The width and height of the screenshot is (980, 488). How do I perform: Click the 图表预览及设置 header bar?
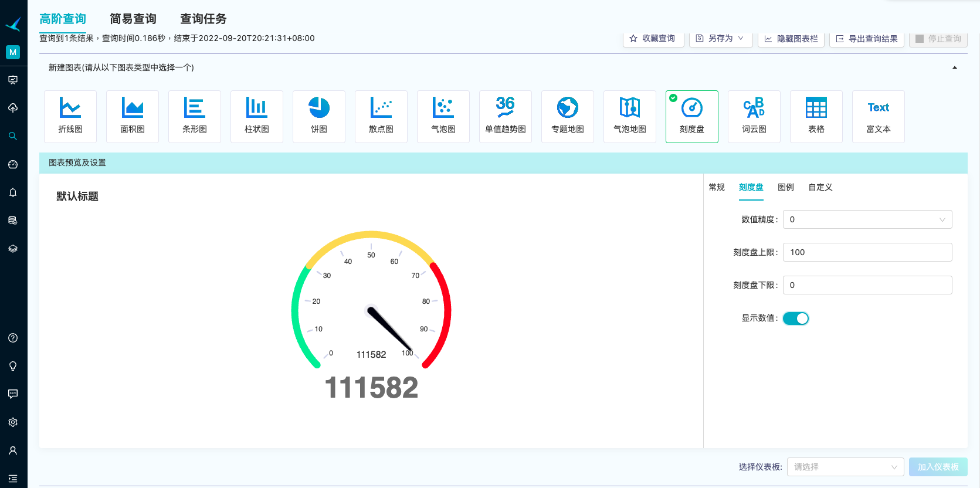[x=503, y=162]
